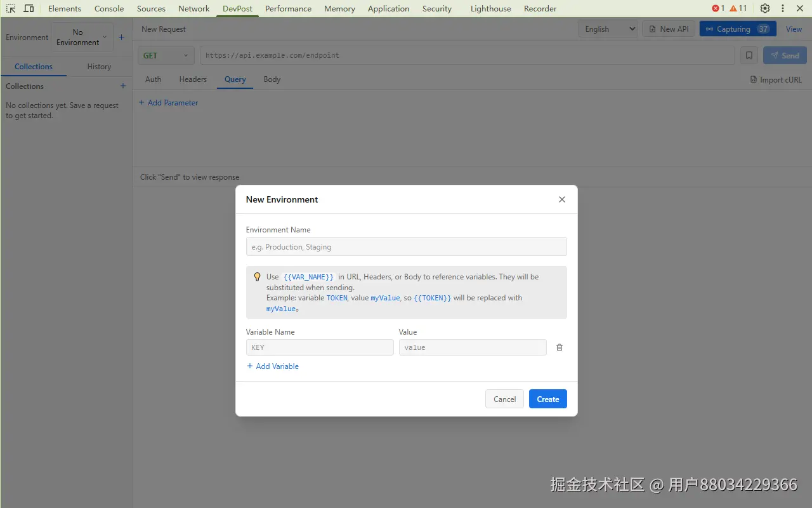812x508 pixels.
Task: Switch to the Headers request tab
Action: [193, 79]
